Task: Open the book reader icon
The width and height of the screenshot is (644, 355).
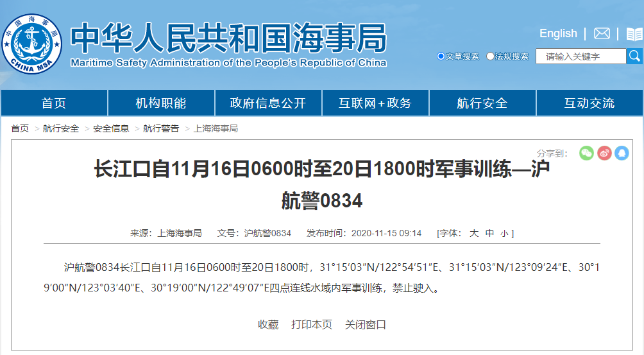Action: click(x=634, y=33)
